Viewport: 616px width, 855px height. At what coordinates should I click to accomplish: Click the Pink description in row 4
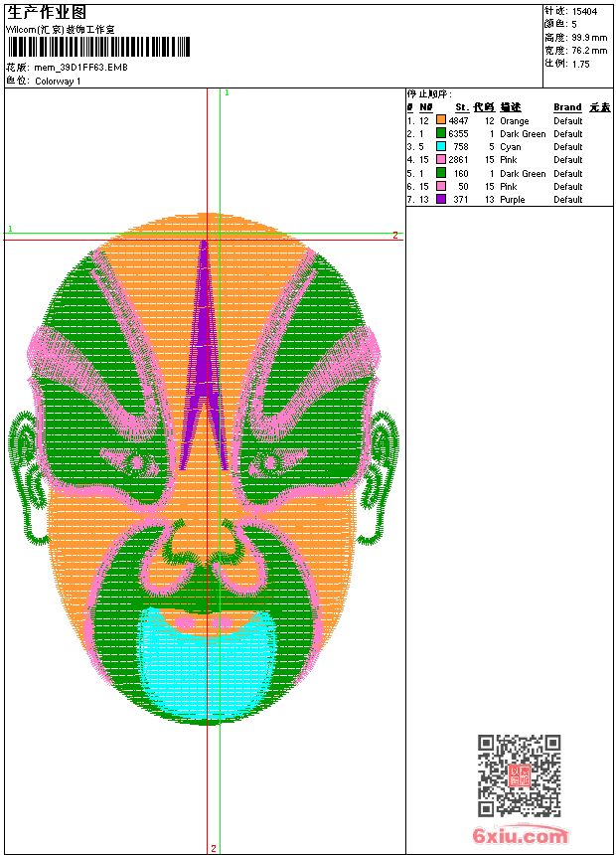509,160
